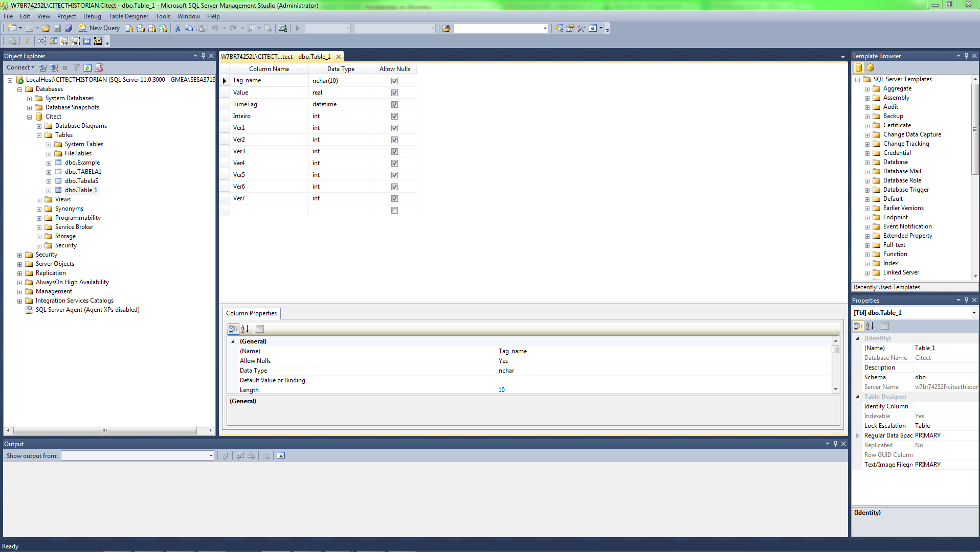980x552 pixels.
Task: Click the Ver4 column name cell
Action: pos(269,163)
